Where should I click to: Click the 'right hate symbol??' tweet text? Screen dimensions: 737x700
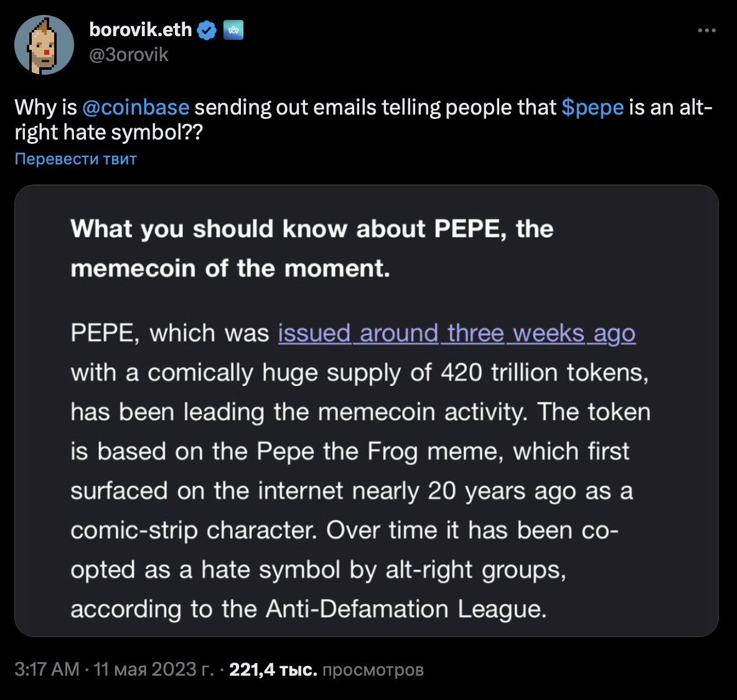pos(108,132)
